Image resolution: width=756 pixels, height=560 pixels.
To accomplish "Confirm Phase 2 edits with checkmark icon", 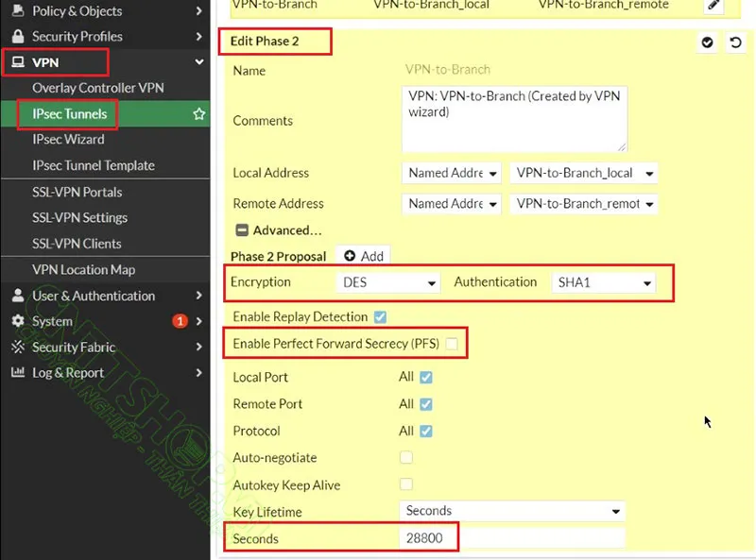I will coord(707,42).
